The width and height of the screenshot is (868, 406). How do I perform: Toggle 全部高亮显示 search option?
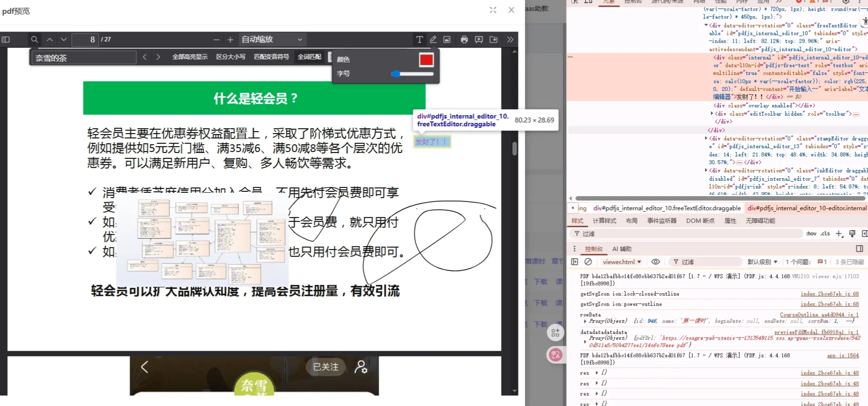coord(190,57)
